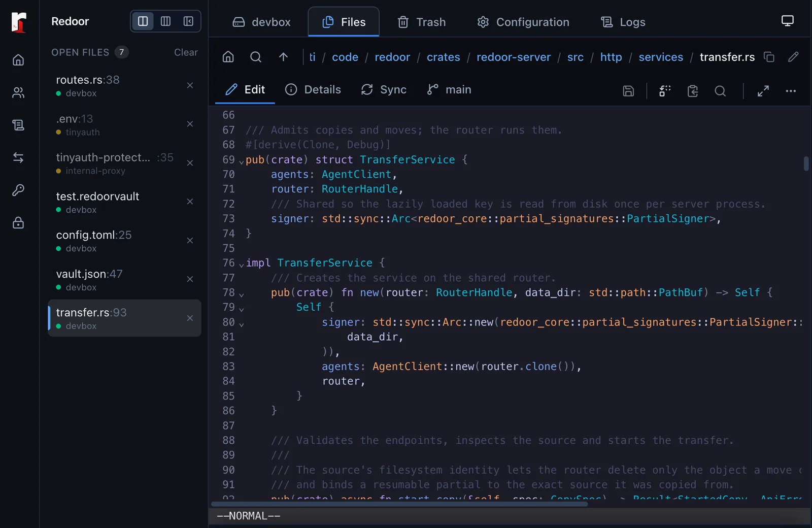The height and width of the screenshot is (528, 812).
Task: Open the logs scroll icon in sidebar
Action: click(x=18, y=125)
